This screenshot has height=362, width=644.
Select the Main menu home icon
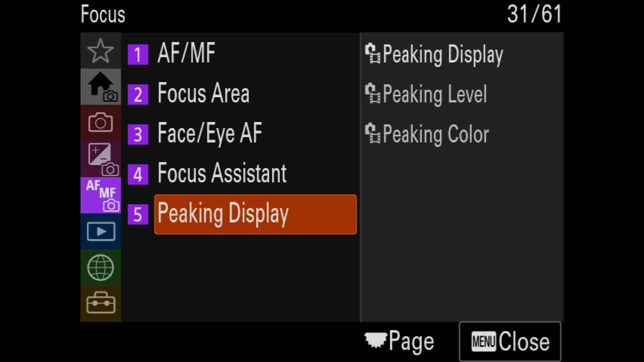pyautogui.click(x=101, y=87)
